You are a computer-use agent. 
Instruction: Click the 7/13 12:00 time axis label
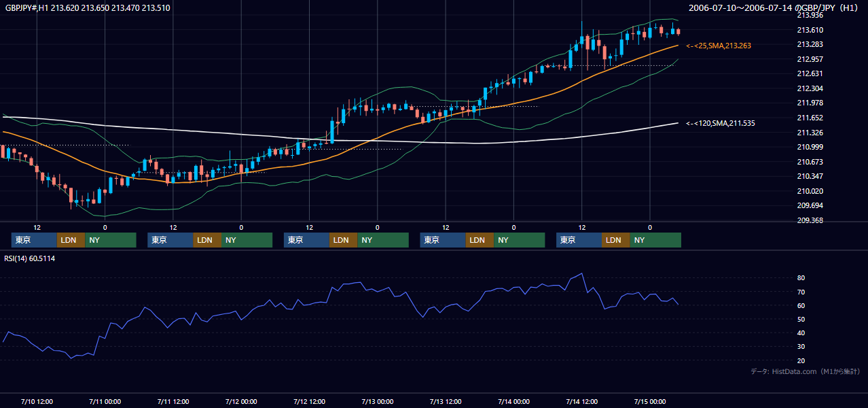coord(446,401)
